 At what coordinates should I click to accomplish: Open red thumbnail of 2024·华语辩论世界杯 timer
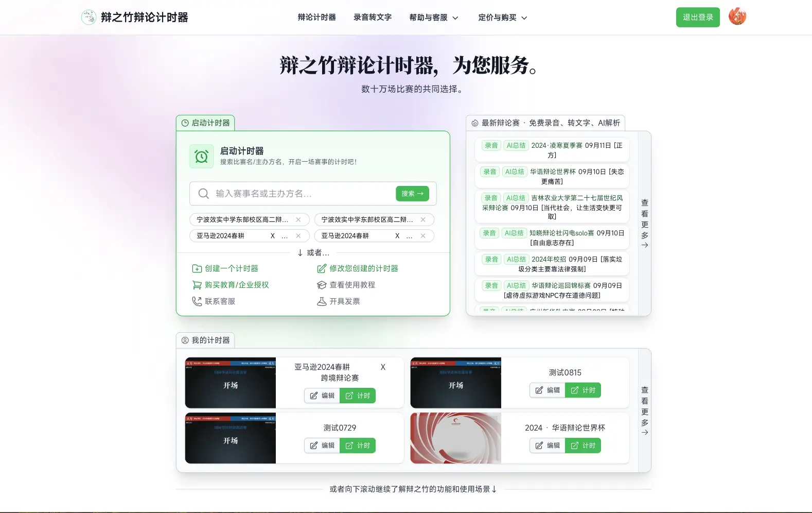456,438
